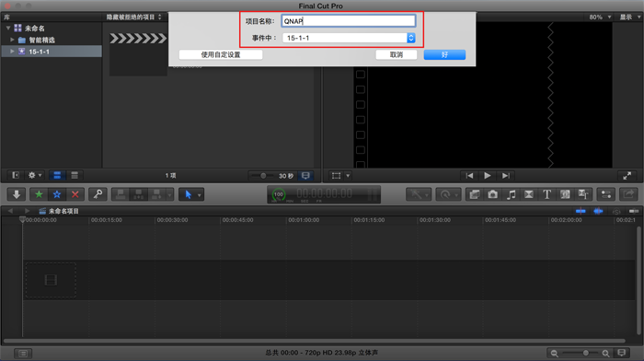The width and height of the screenshot is (644, 361).
Task: Toggle audio skimming in timeline
Action: (598, 211)
